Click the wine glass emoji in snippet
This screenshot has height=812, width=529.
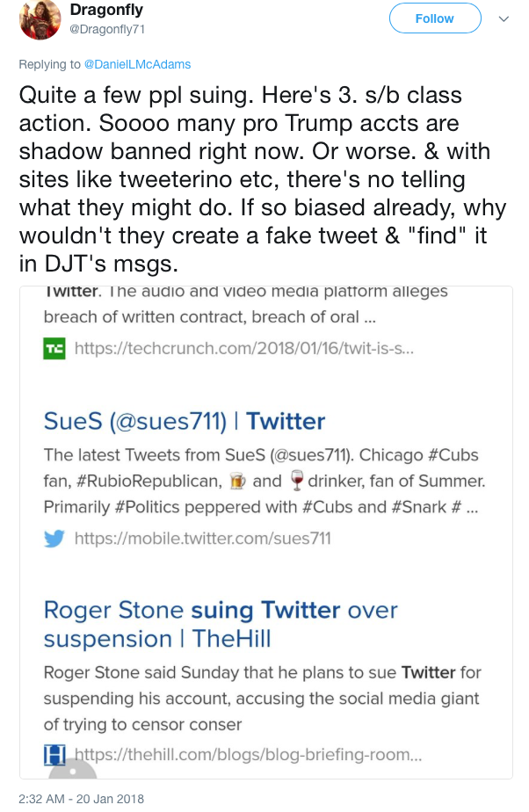[x=298, y=481]
